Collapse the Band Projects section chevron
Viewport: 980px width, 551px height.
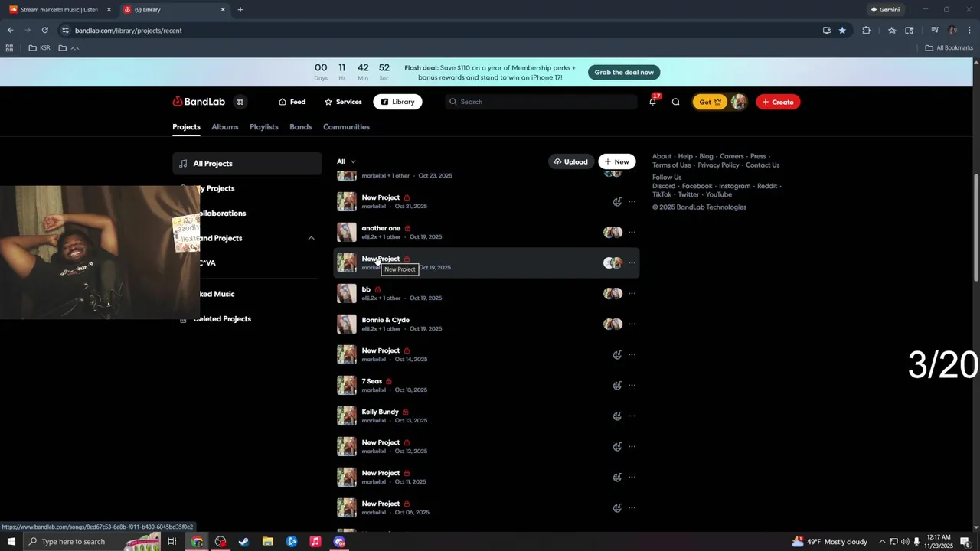coord(311,238)
